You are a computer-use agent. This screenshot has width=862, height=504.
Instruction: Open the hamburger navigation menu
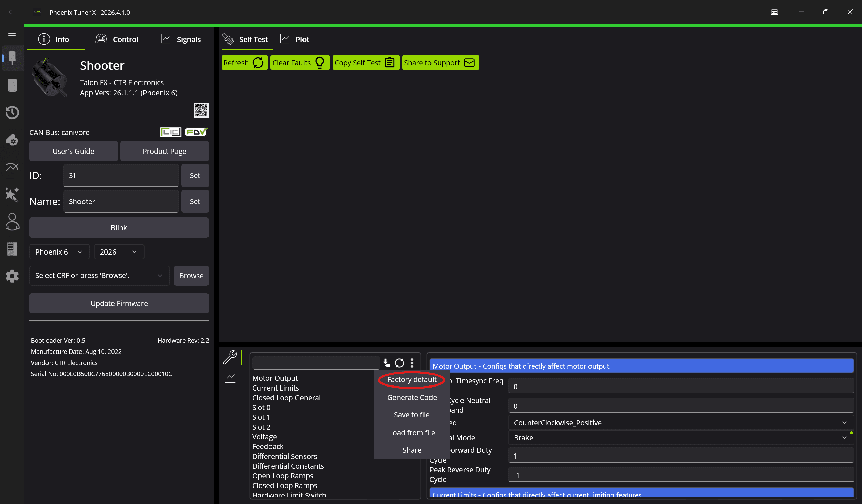click(x=12, y=33)
